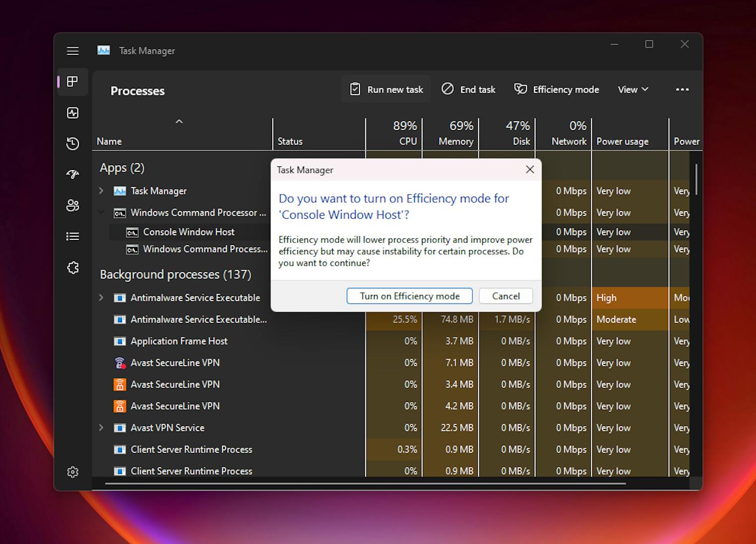Open the Services page

click(x=72, y=268)
